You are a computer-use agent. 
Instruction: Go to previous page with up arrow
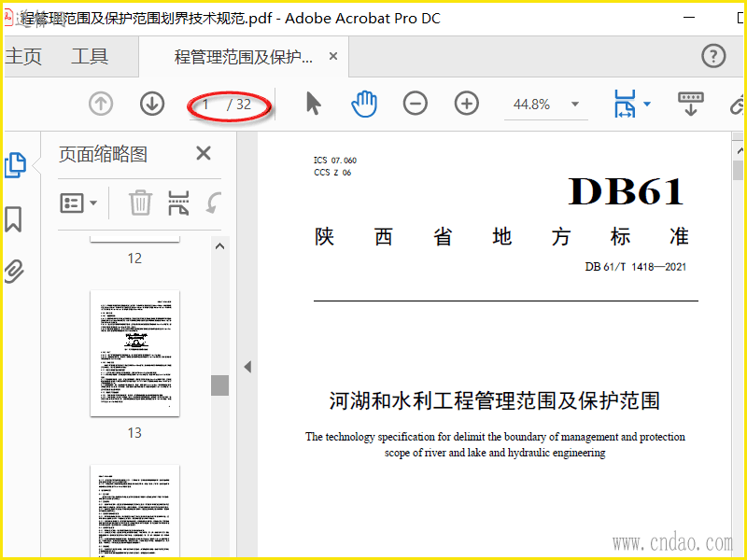(101, 104)
